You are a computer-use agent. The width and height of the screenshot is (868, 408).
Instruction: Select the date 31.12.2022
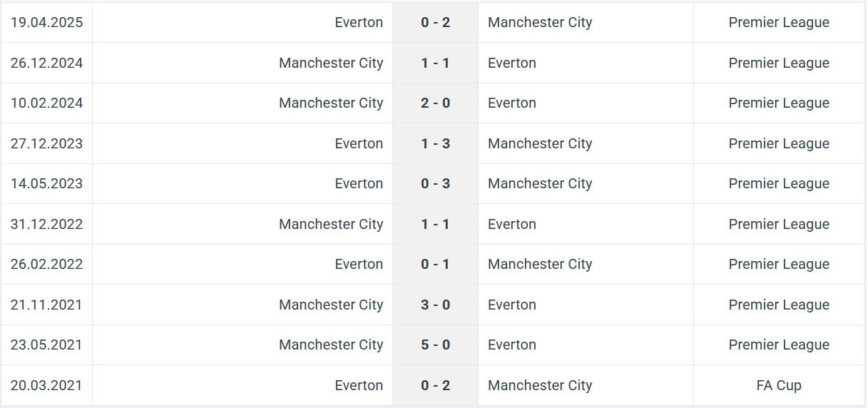46,224
